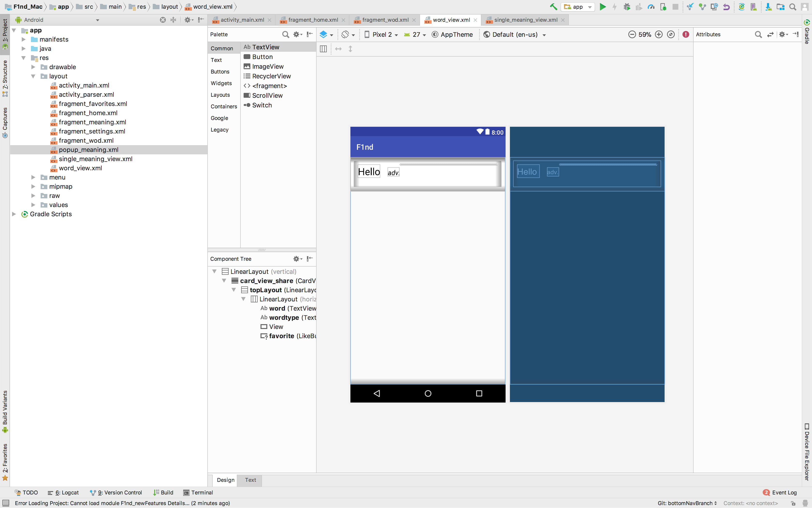This screenshot has height=508, width=812.
Task: Collapse card_view_share in Component Tree
Action: [224, 281]
